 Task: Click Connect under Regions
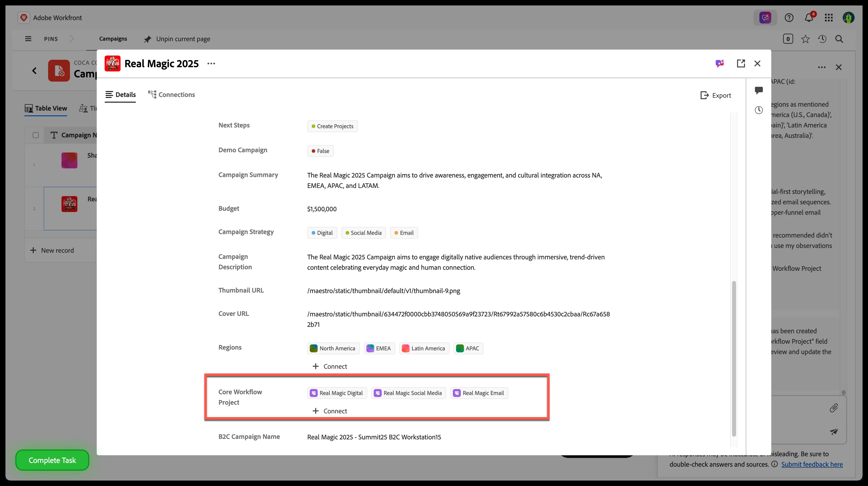pyautogui.click(x=330, y=366)
